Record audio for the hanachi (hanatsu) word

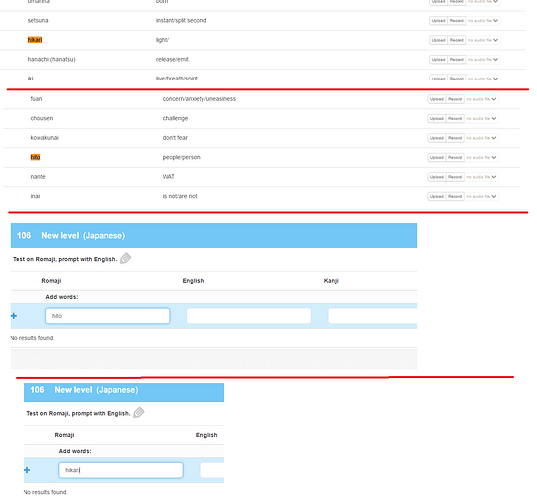click(457, 60)
